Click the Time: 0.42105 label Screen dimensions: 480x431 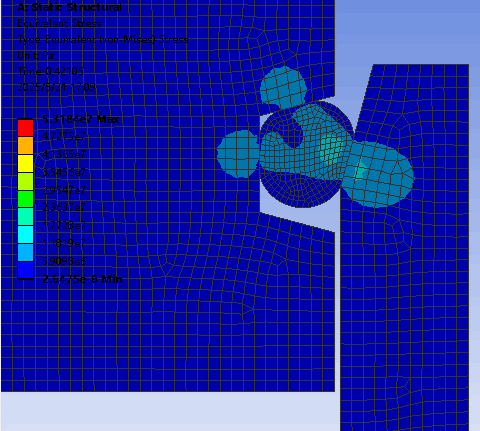[51, 71]
